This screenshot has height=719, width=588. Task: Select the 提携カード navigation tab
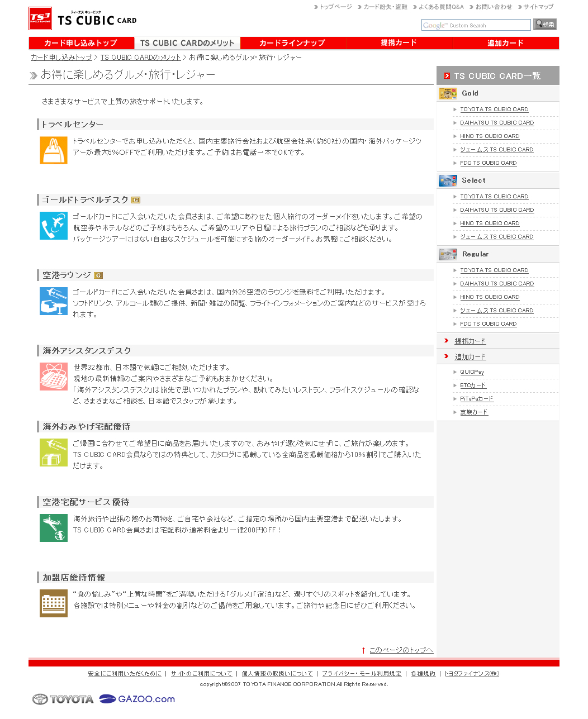point(399,43)
